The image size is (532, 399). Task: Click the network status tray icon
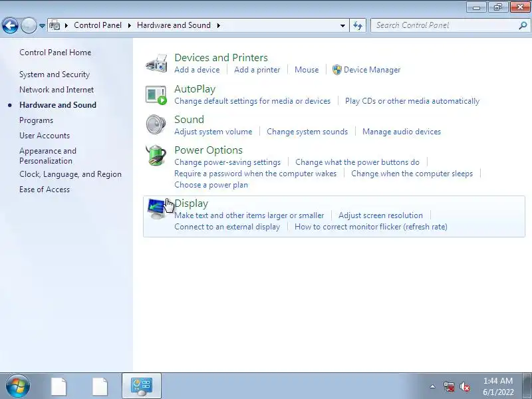[x=448, y=386]
